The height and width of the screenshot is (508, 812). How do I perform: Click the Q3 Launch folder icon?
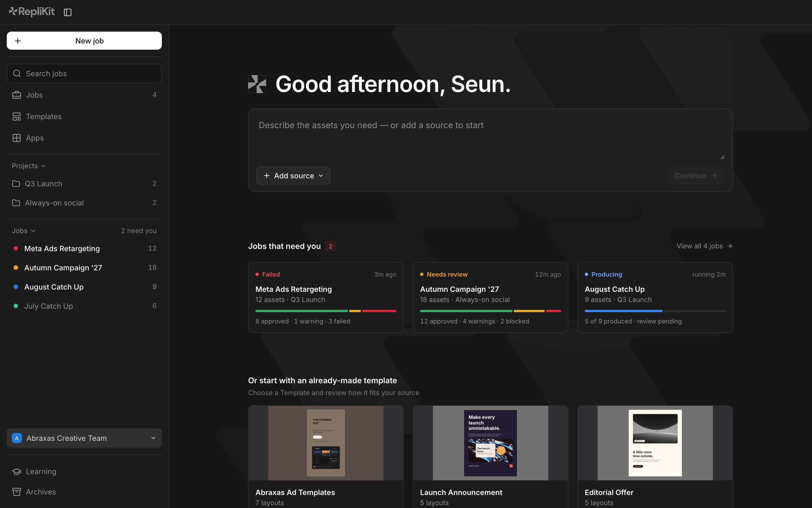point(16,183)
